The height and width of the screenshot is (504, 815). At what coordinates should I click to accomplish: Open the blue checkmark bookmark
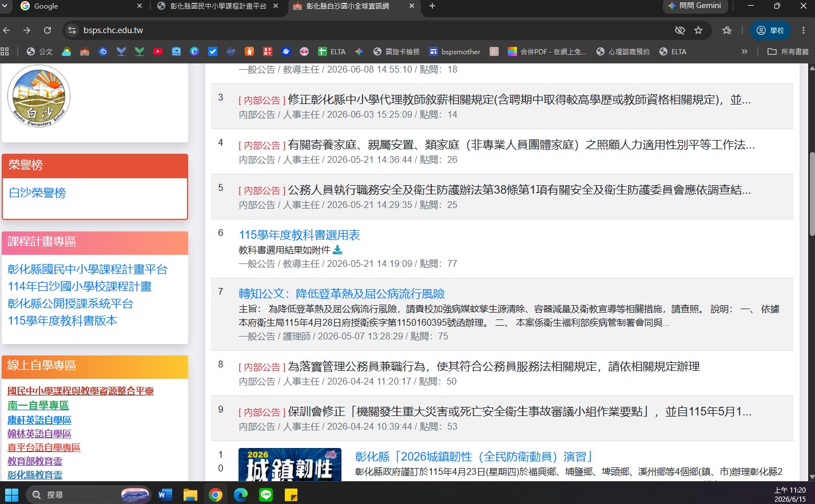pyautogui.click(x=213, y=51)
